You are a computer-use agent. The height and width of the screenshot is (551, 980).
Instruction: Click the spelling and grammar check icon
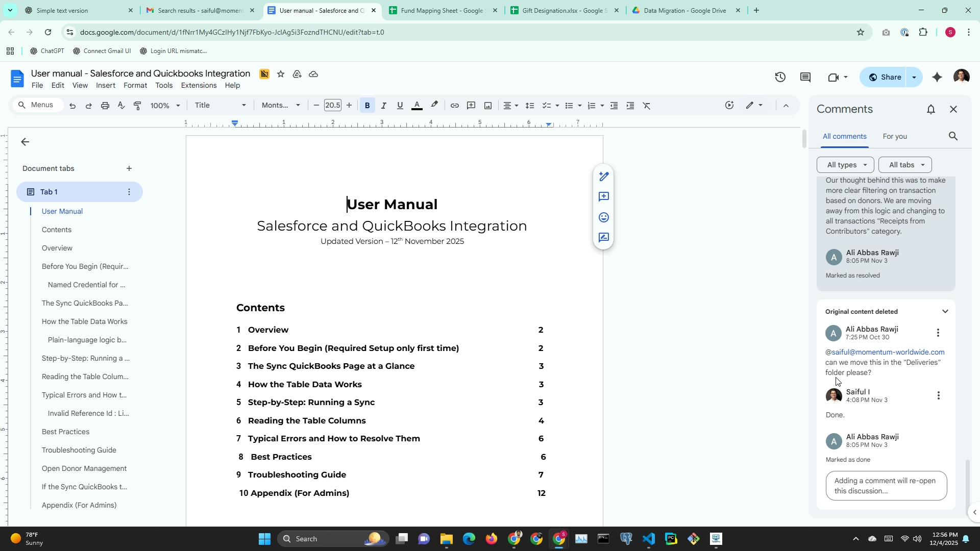point(121,106)
